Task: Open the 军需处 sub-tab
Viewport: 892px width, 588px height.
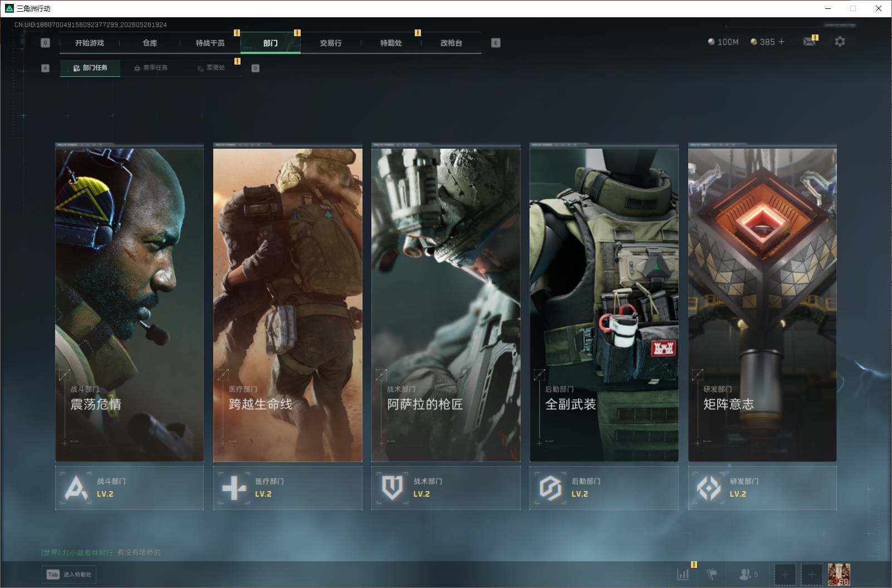Action: (212, 68)
